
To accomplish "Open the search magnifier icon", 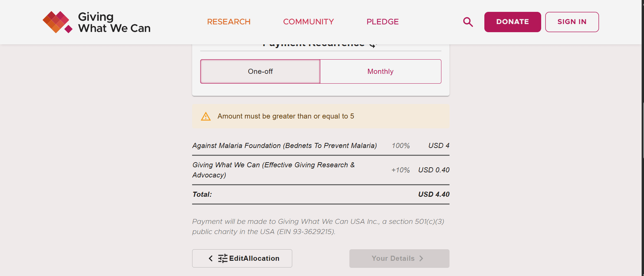I will [468, 22].
